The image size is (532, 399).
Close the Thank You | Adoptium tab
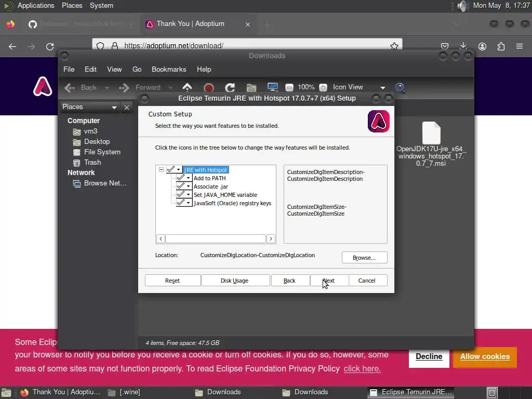coord(248,24)
